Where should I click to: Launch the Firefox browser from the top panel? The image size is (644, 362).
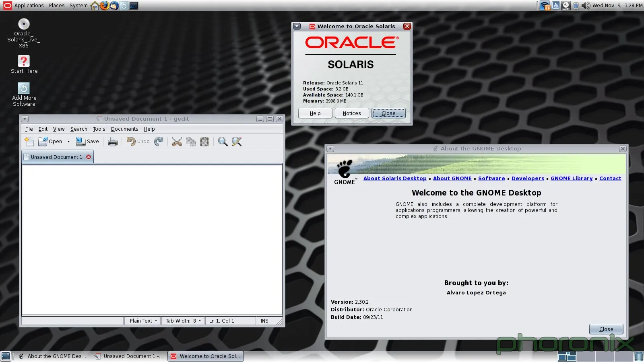(x=105, y=6)
